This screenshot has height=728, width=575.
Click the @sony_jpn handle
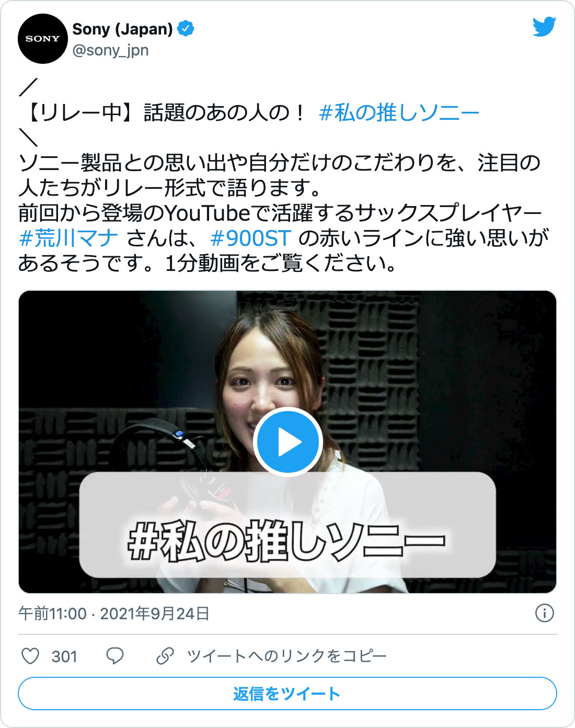pyautogui.click(x=110, y=50)
